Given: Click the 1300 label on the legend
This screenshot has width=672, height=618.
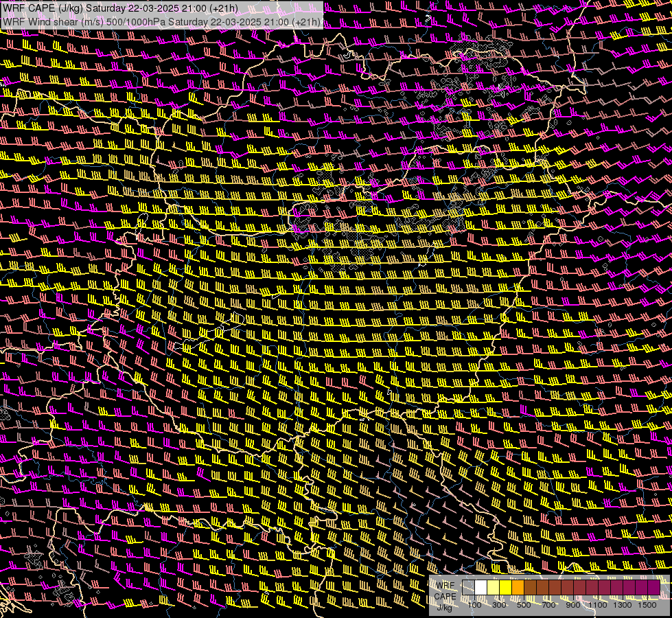Looking at the screenshot, I should tap(623, 605).
